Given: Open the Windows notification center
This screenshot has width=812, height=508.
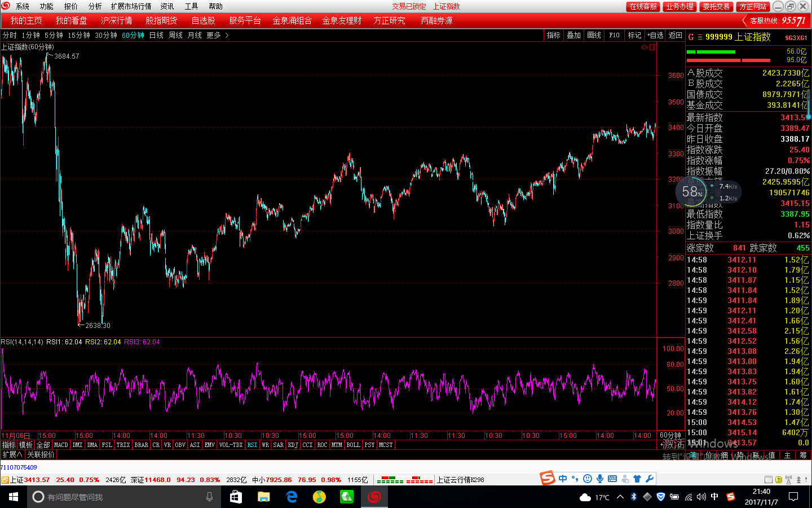Looking at the screenshot, I should [793, 497].
